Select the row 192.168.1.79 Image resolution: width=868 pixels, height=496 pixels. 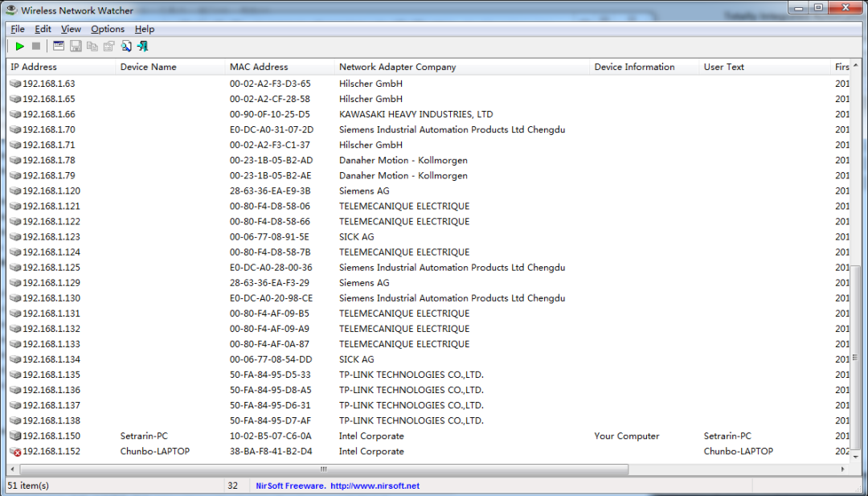pyautogui.click(x=428, y=176)
